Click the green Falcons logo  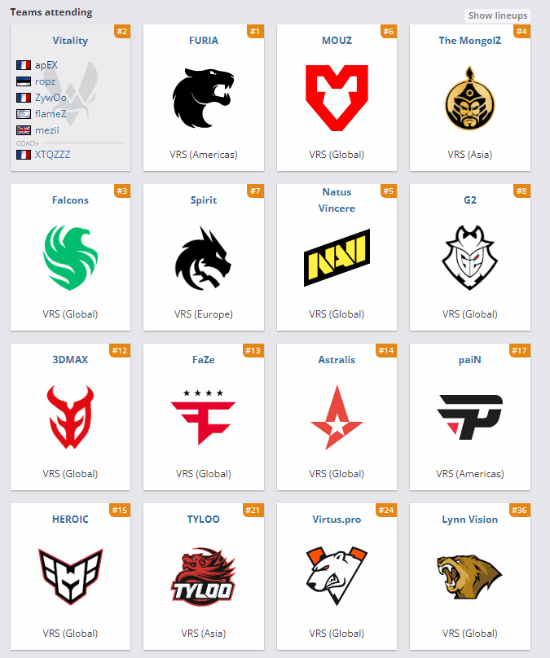coord(70,257)
